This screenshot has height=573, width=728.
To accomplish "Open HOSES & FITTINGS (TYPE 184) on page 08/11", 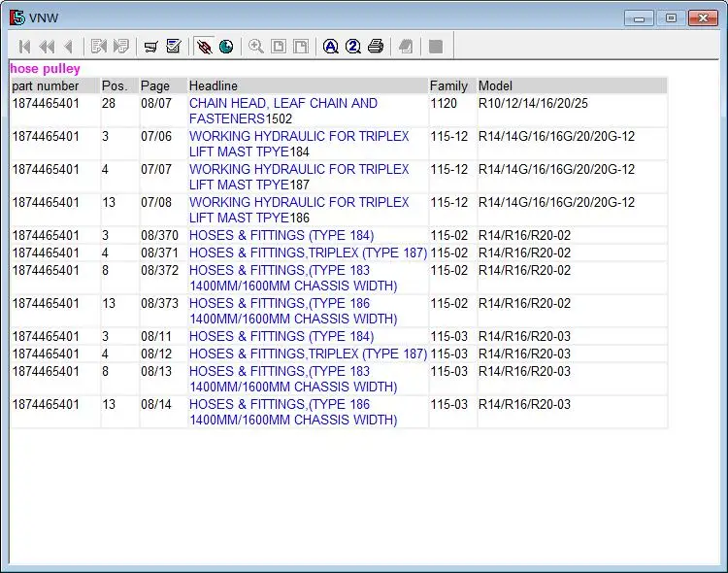I will click(281, 336).
